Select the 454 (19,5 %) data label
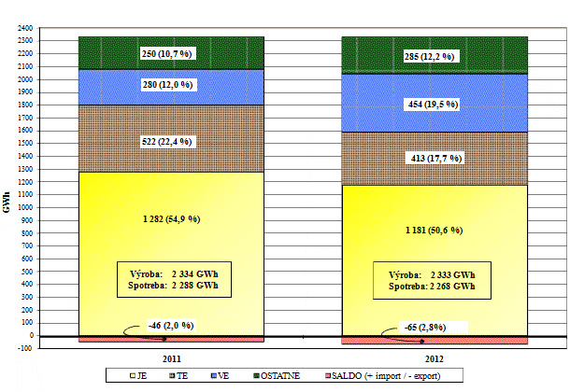The height and width of the screenshot is (392, 570). (x=433, y=105)
